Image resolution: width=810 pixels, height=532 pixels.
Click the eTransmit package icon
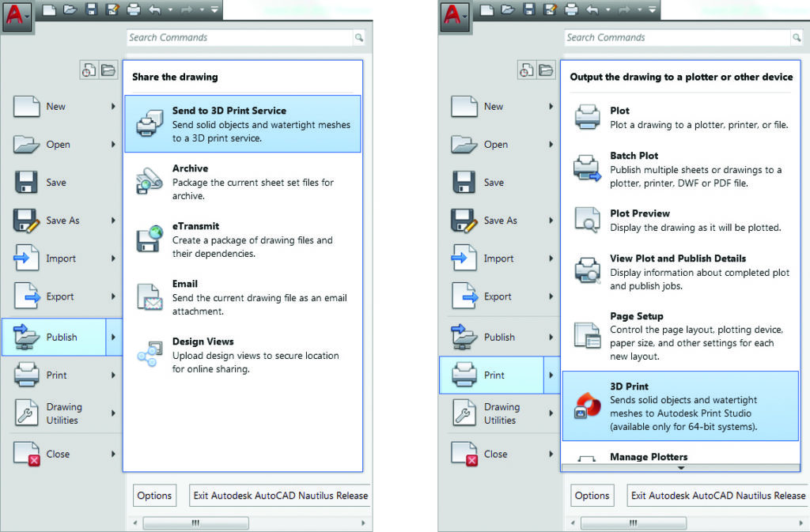pyautogui.click(x=150, y=239)
